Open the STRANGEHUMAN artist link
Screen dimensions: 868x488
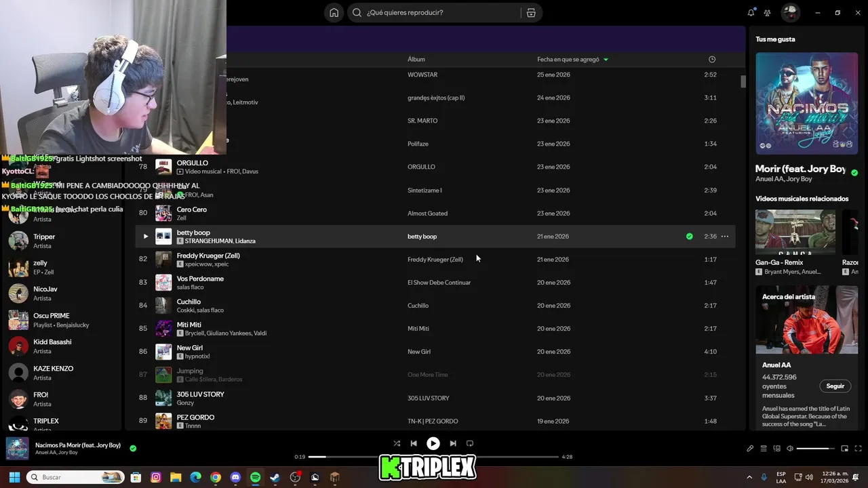click(209, 241)
